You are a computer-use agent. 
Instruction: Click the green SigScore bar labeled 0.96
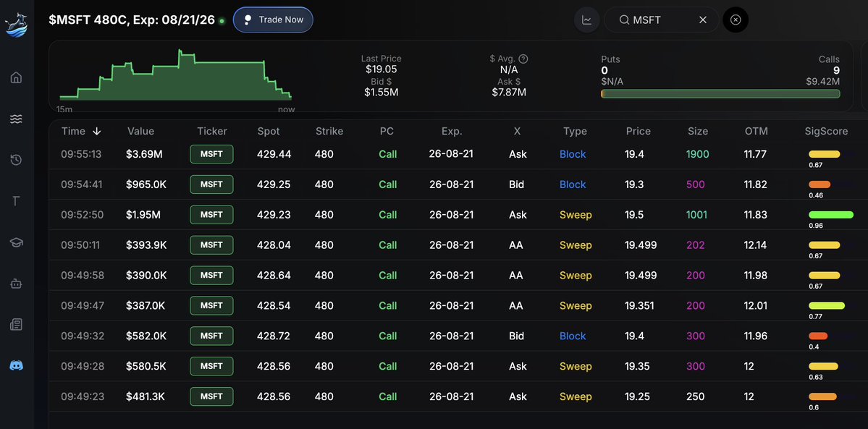(x=831, y=215)
